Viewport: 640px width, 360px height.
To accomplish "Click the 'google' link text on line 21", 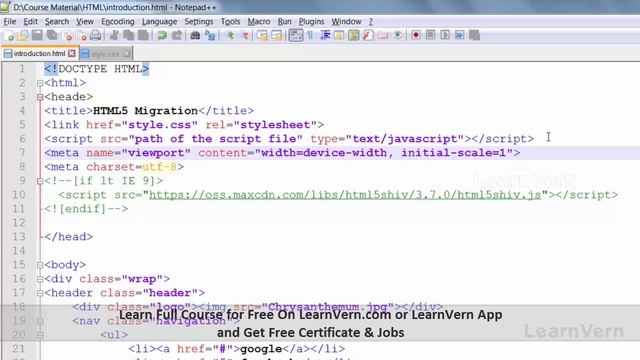I will pos(261,349).
